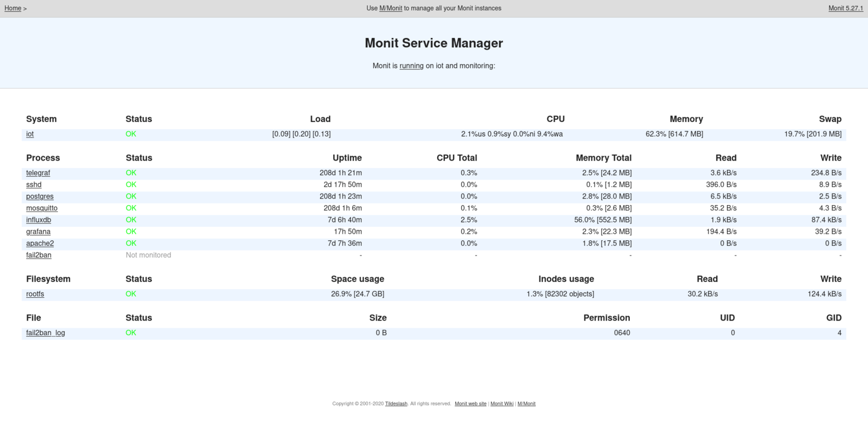This screenshot has height=422, width=868.
Task: Click rootfs inodes usage 1.3% [82302 objects]
Action: point(560,294)
